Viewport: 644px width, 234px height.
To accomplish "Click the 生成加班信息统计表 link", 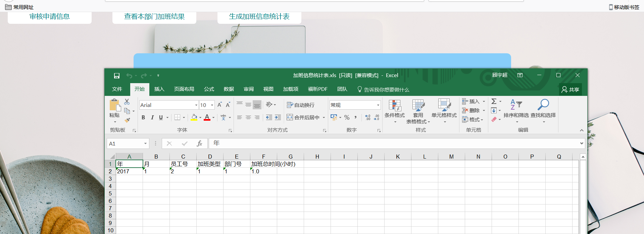I will [x=259, y=17].
